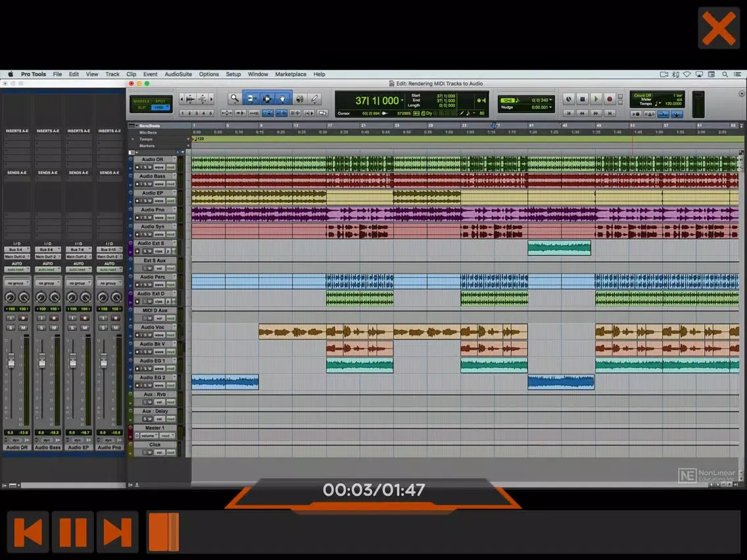The height and width of the screenshot is (560, 747).
Task: Open main counter format dropdown arrow
Action: click(x=402, y=101)
